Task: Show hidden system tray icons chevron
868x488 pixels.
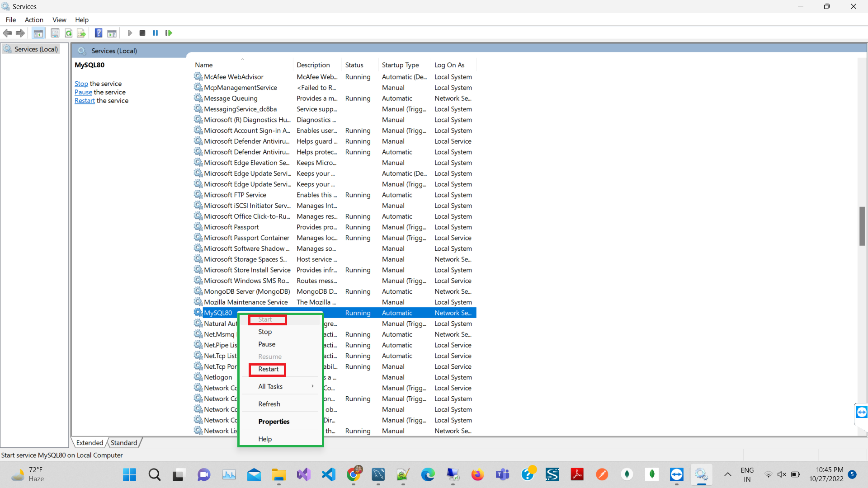Action: coord(727,474)
